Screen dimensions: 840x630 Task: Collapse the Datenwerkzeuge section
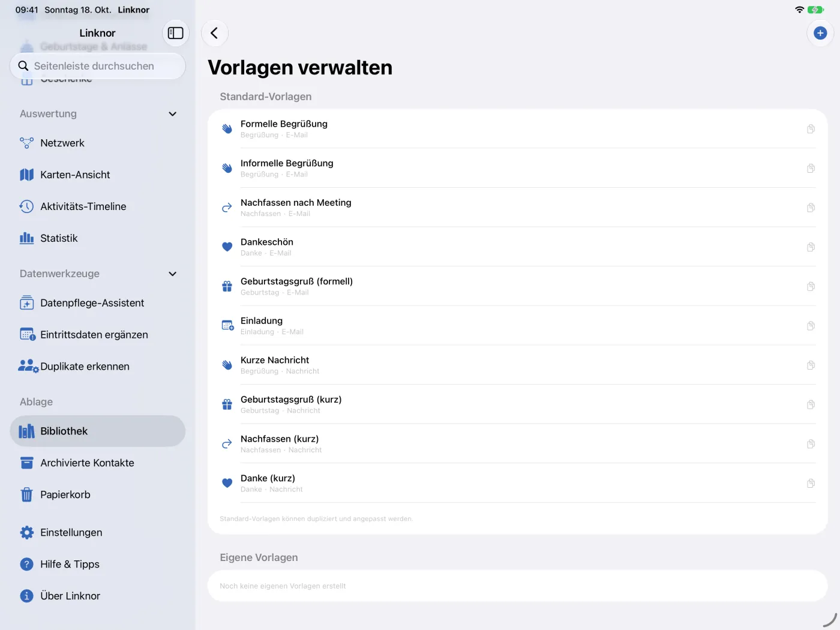(173, 274)
